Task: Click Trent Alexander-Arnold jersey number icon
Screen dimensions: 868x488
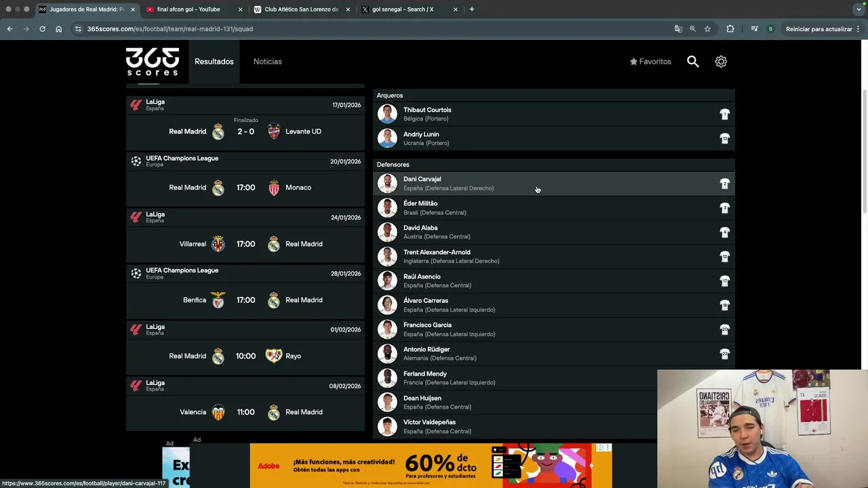Action: [x=724, y=256]
